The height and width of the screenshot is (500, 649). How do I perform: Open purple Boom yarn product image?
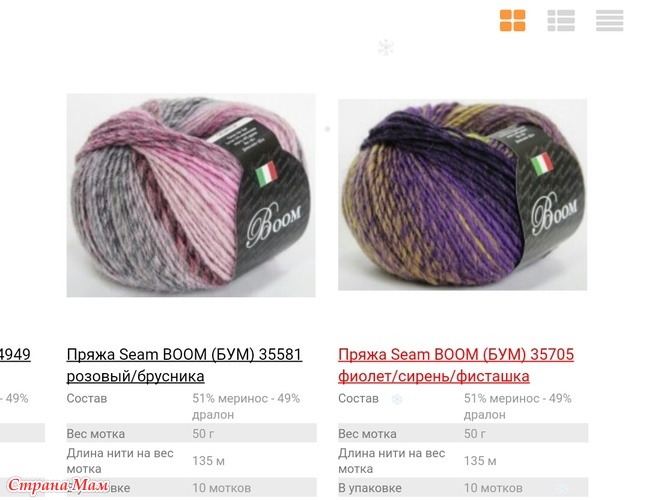[x=462, y=195]
